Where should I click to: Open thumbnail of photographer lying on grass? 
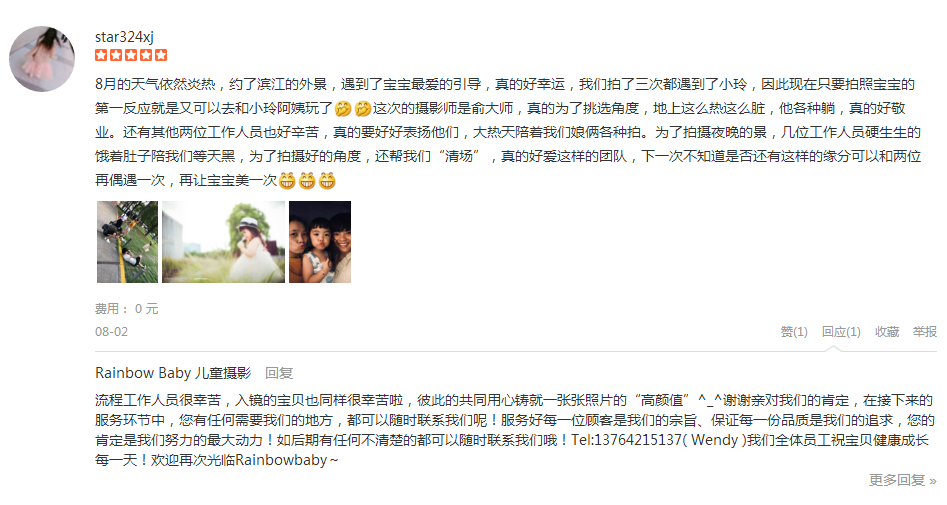point(127,242)
